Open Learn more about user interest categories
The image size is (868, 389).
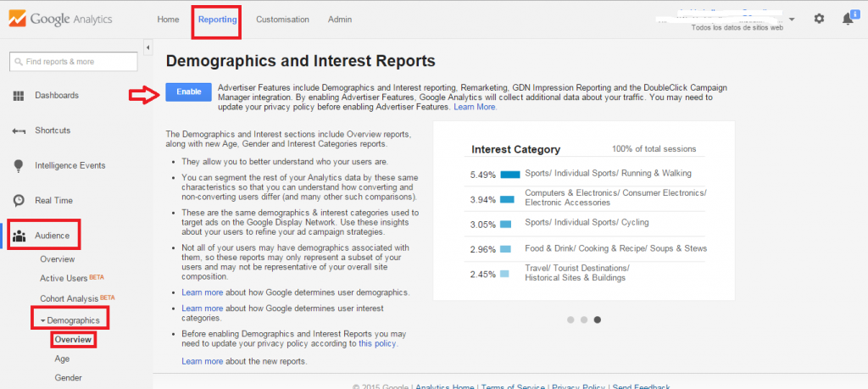click(202, 308)
